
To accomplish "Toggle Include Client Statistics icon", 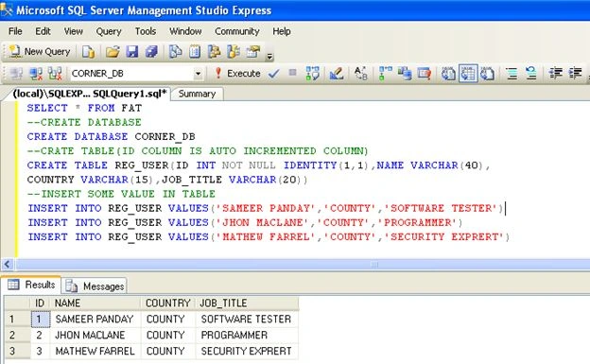I will point(405,74).
